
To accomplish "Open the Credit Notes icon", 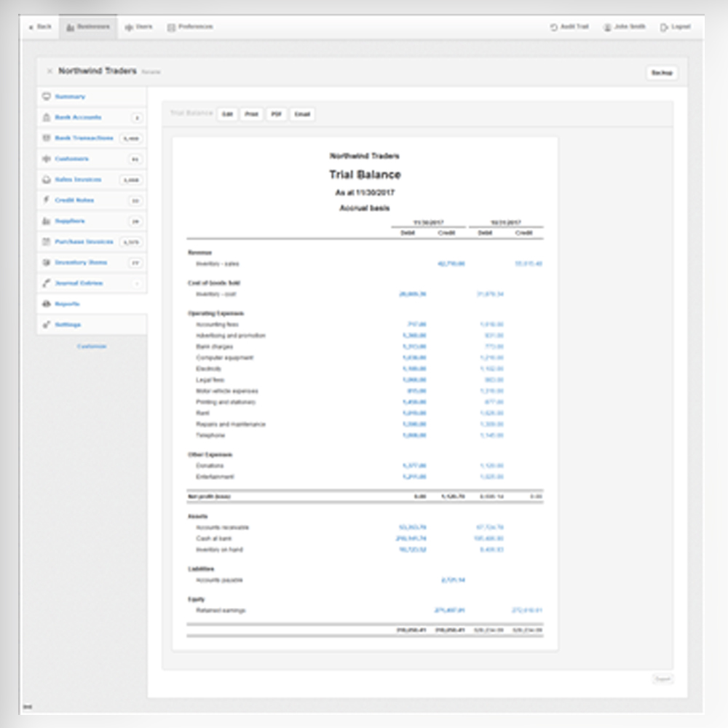I will click(47, 200).
